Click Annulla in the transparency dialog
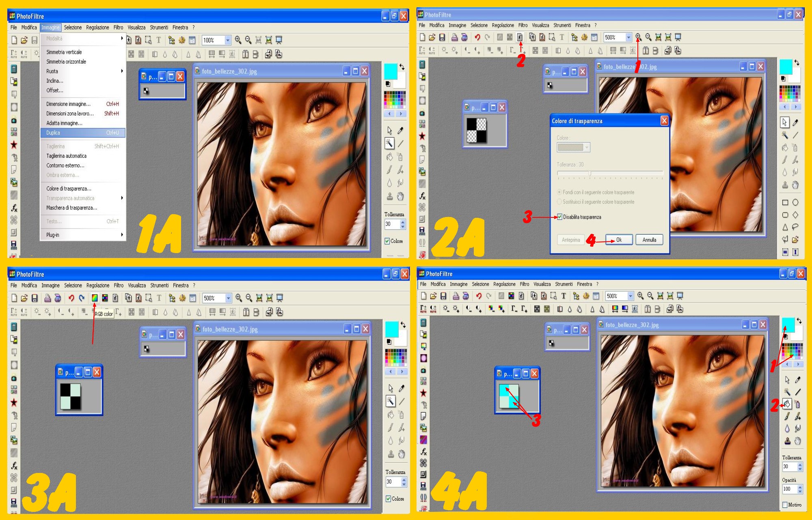Screen dimensions: 812x520 pyautogui.click(x=649, y=240)
